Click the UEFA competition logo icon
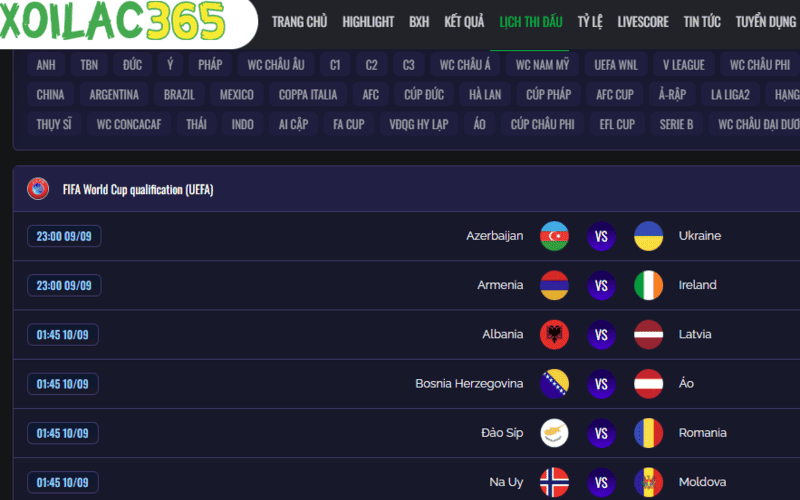 click(x=38, y=189)
